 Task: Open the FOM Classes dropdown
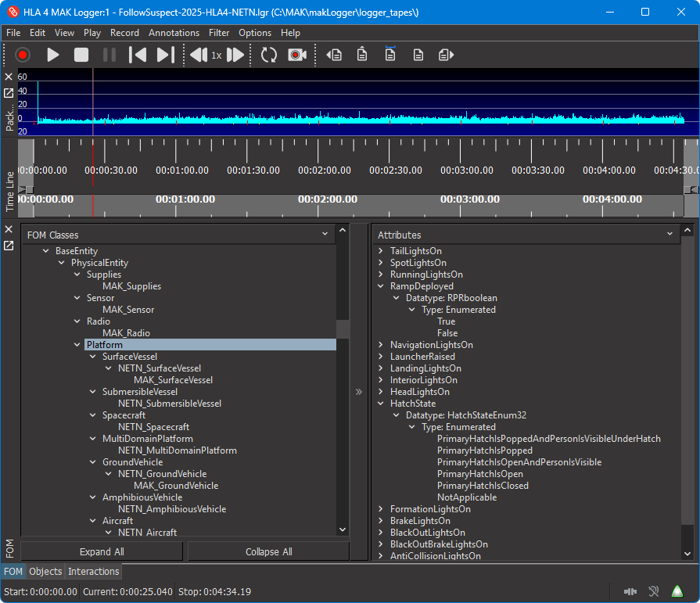point(324,235)
